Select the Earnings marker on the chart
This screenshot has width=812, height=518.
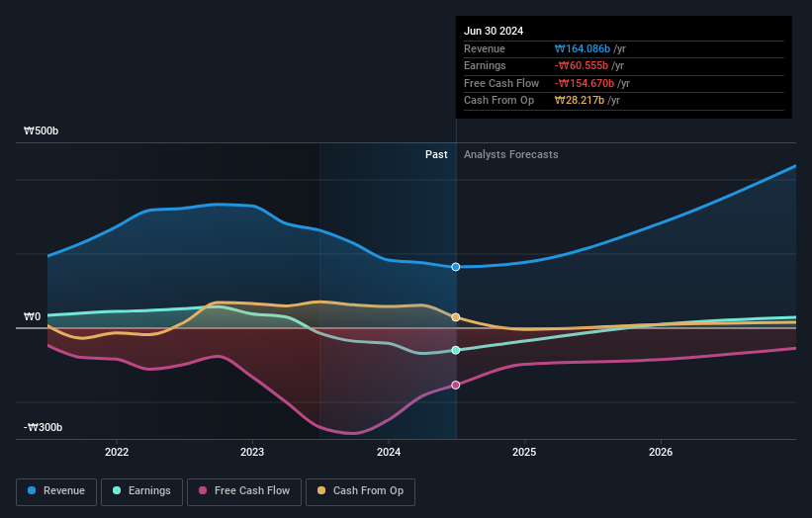click(x=456, y=350)
